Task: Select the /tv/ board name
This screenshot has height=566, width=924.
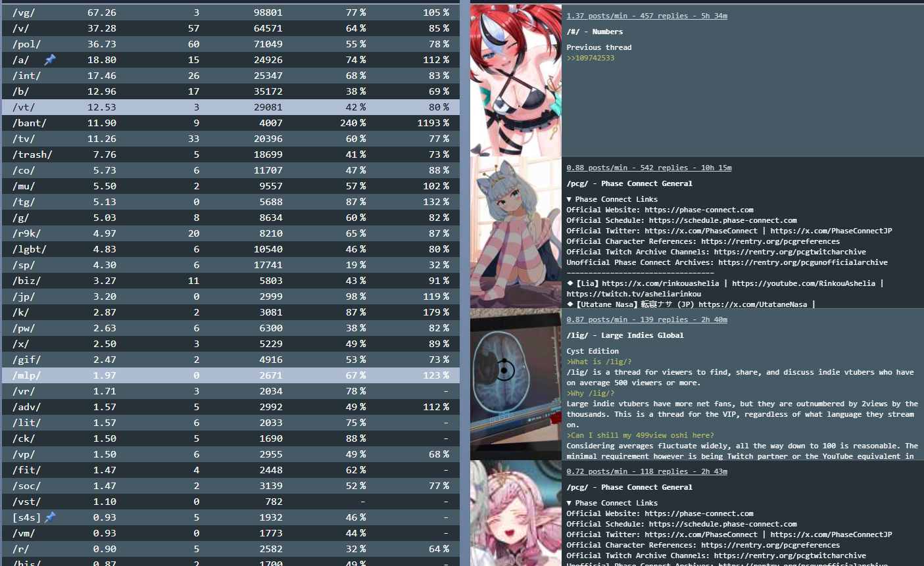Action: [24, 139]
